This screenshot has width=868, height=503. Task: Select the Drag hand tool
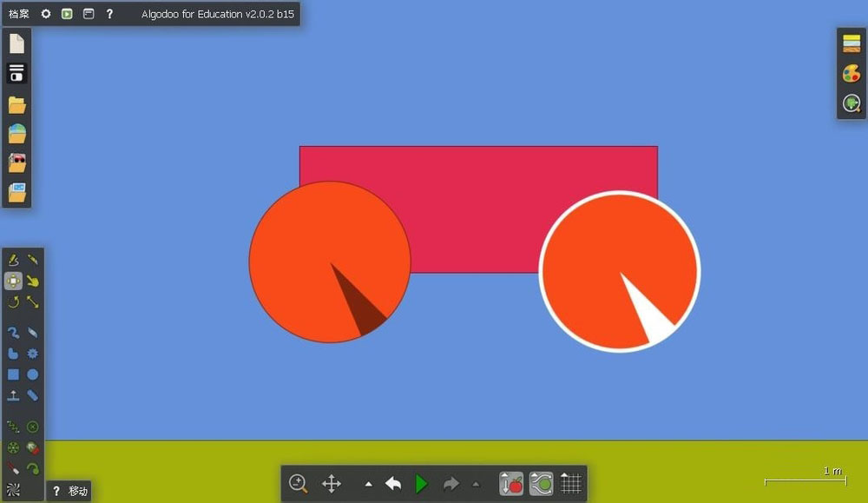coord(33,281)
